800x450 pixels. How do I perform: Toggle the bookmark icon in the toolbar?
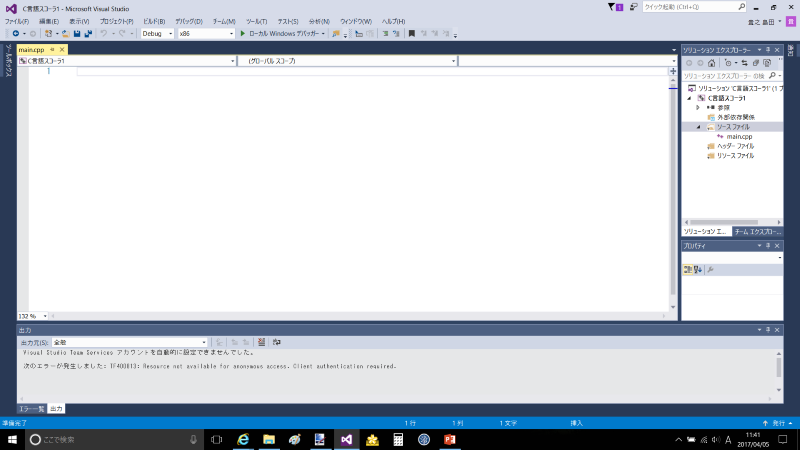(x=412, y=34)
